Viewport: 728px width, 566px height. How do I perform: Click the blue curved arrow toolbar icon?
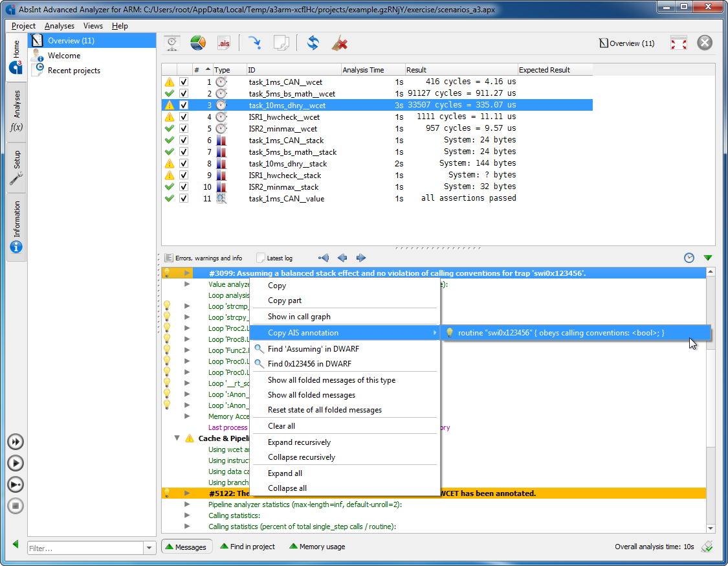(254, 43)
